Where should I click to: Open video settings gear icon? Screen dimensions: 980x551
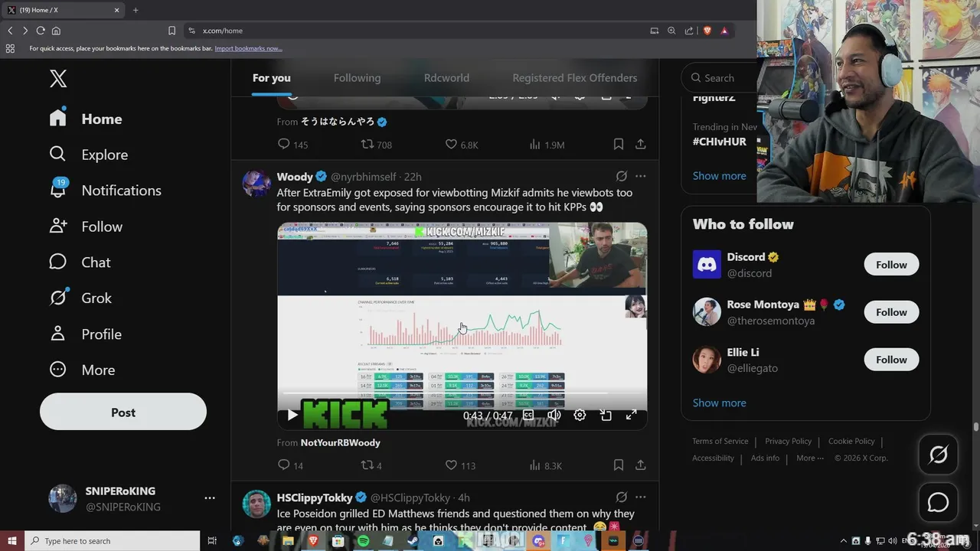coord(580,416)
